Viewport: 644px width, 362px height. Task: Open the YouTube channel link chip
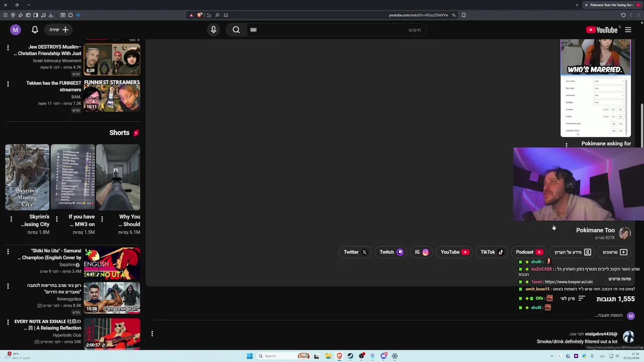[x=454, y=252]
